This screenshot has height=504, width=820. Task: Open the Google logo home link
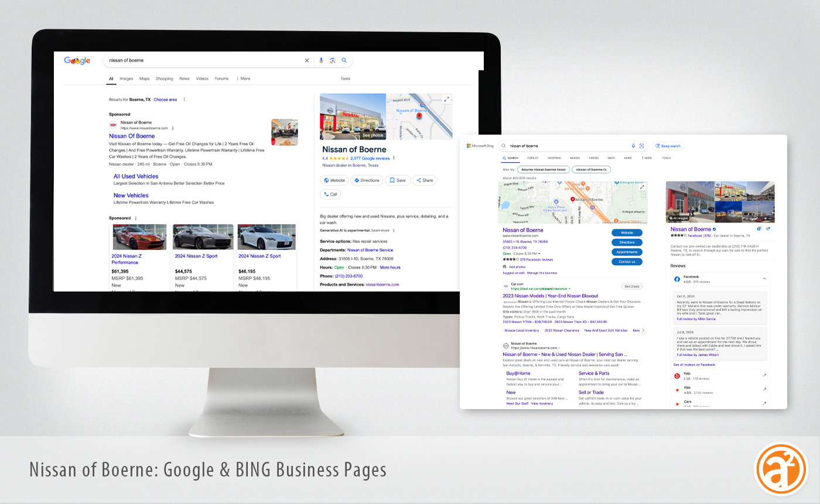point(77,60)
